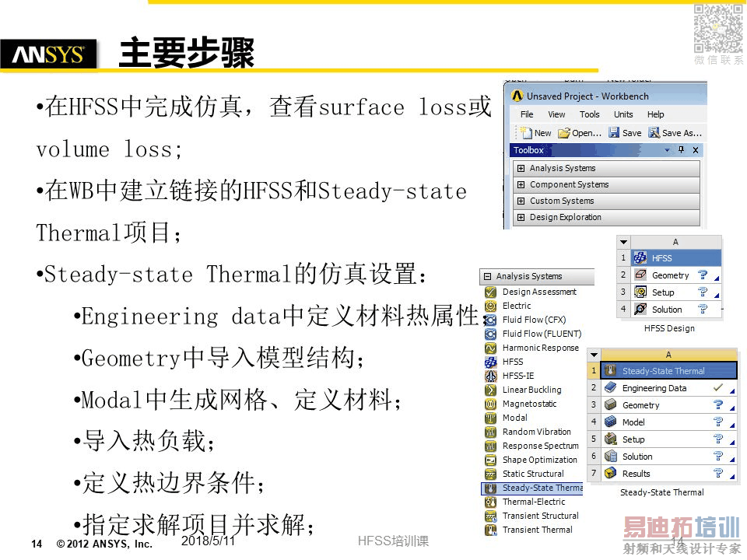This screenshot has width=747, height=560.
Task: Close the Toolbox panel
Action: pos(696,150)
